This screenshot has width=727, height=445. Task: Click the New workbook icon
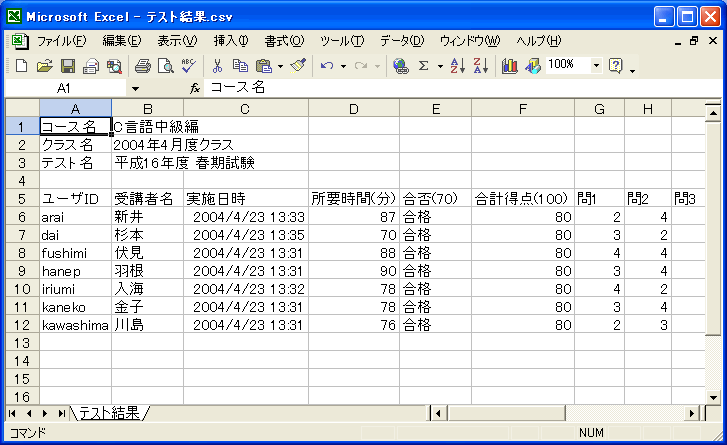coord(21,66)
